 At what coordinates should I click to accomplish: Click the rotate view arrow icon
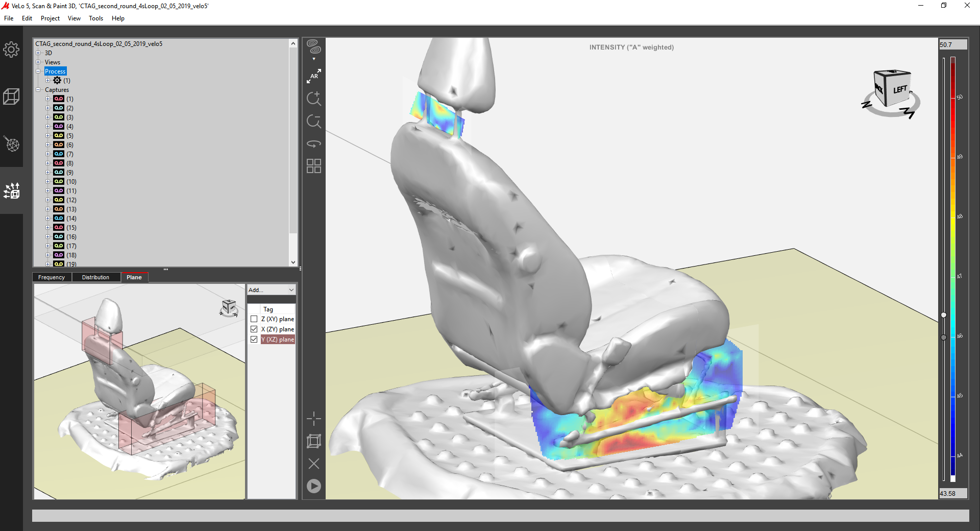click(x=314, y=144)
